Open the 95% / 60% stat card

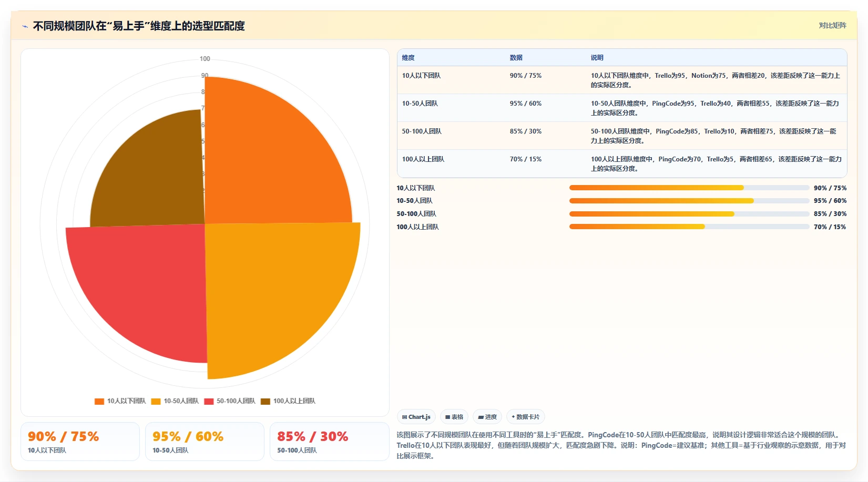point(205,442)
